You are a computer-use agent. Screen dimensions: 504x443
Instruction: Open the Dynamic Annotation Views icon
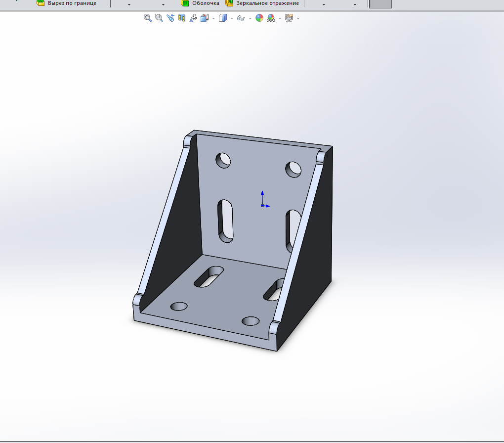click(x=193, y=18)
